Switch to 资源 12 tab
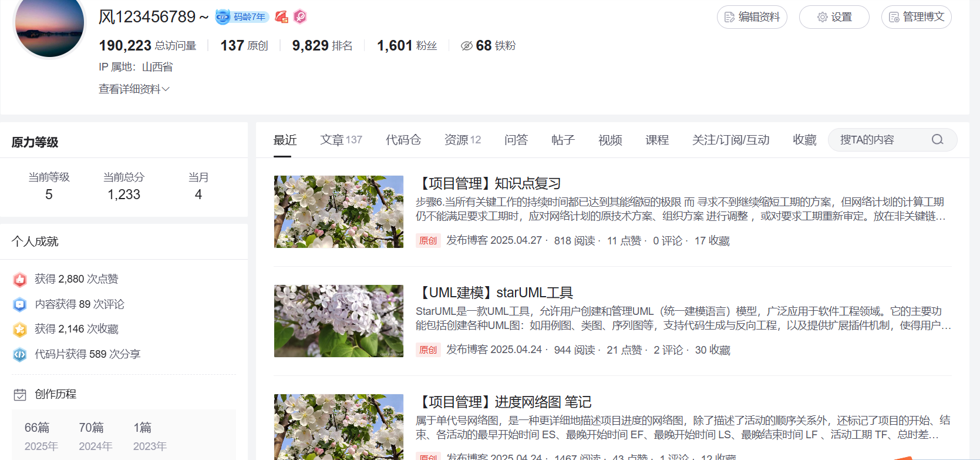The height and width of the screenshot is (460, 980). [x=463, y=140]
